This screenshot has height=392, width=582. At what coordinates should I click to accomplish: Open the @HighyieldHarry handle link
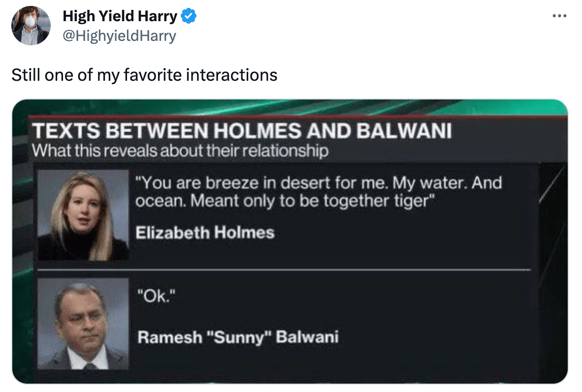119,36
